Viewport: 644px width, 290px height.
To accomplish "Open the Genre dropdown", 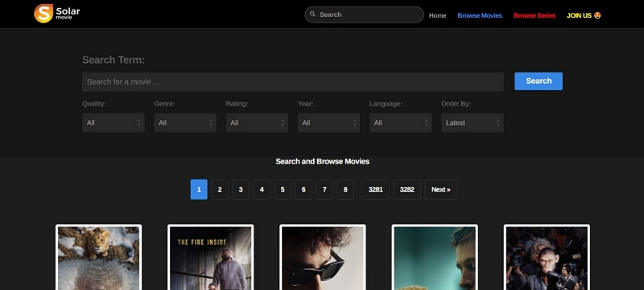I will pyautogui.click(x=185, y=122).
